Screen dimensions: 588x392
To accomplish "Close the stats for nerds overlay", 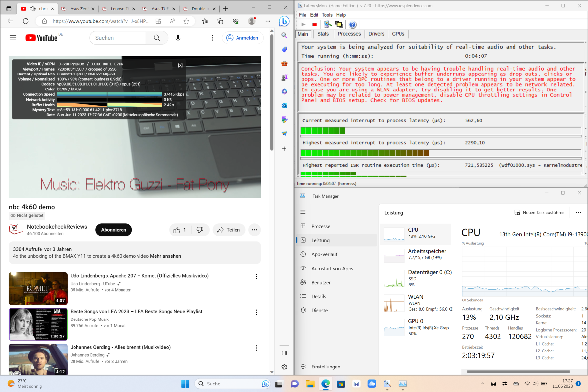I will point(180,65).
